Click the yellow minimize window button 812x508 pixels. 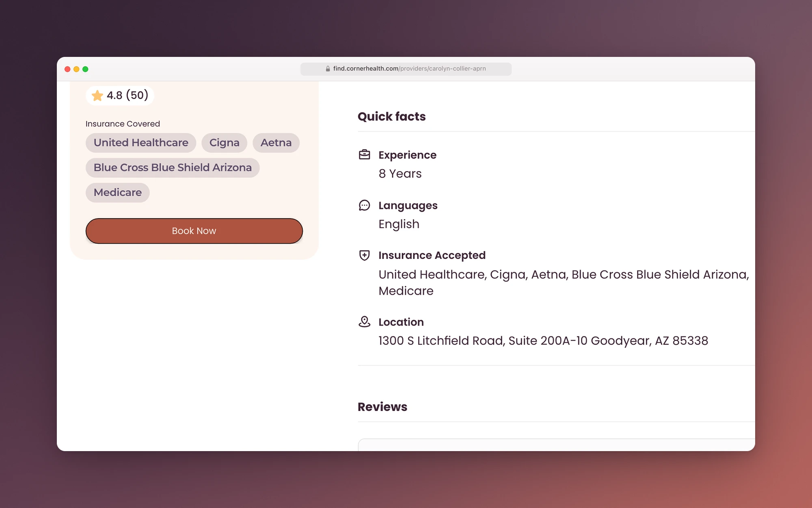pos(76,69)
